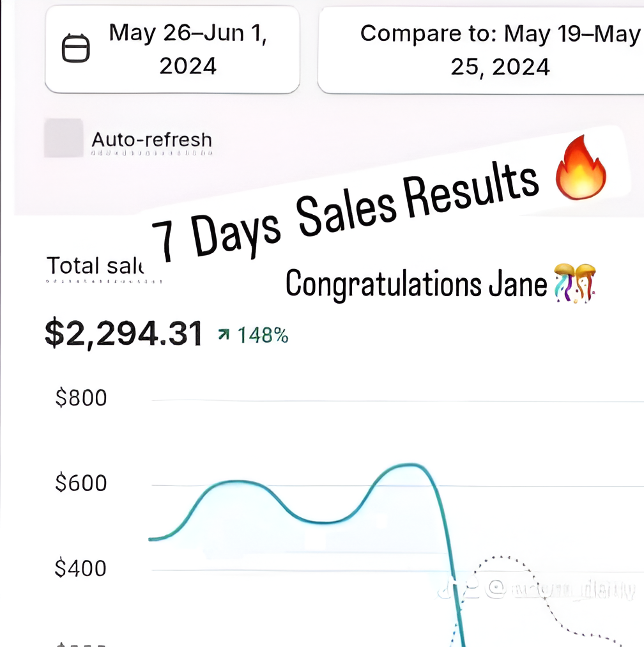Click the TikTok logo watermark icon

click(x=448, y=589)
